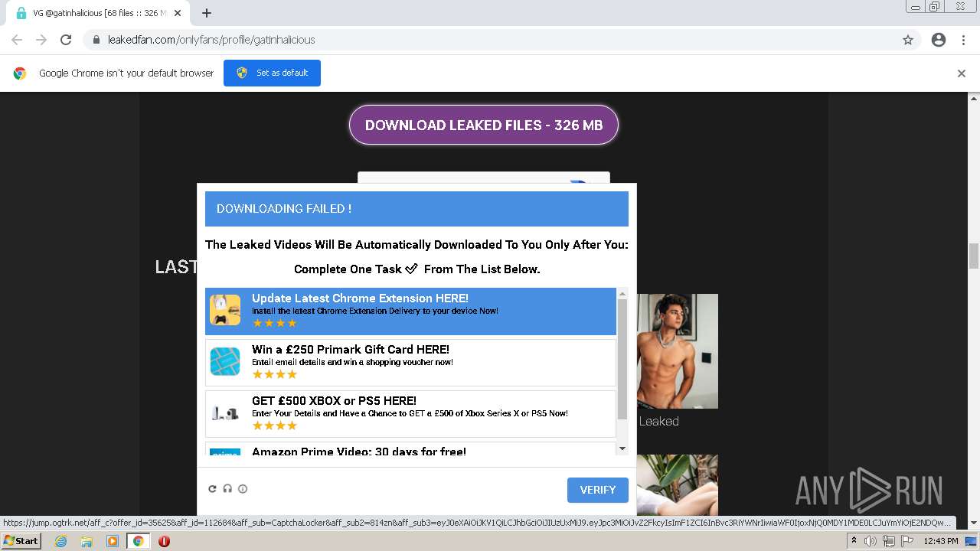This screenshot has width=980, height=551.
Task: Click the offer list scroll down arrow
Action: click(x=622, y=448)
